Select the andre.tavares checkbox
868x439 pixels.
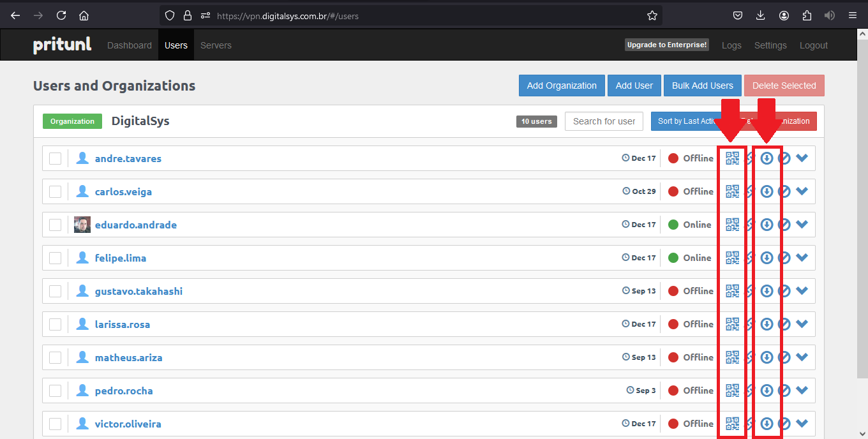click(56, 158)
